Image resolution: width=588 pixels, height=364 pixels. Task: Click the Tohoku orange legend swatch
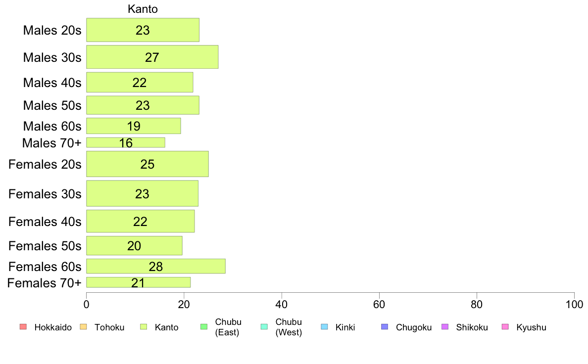click(83, 327)
